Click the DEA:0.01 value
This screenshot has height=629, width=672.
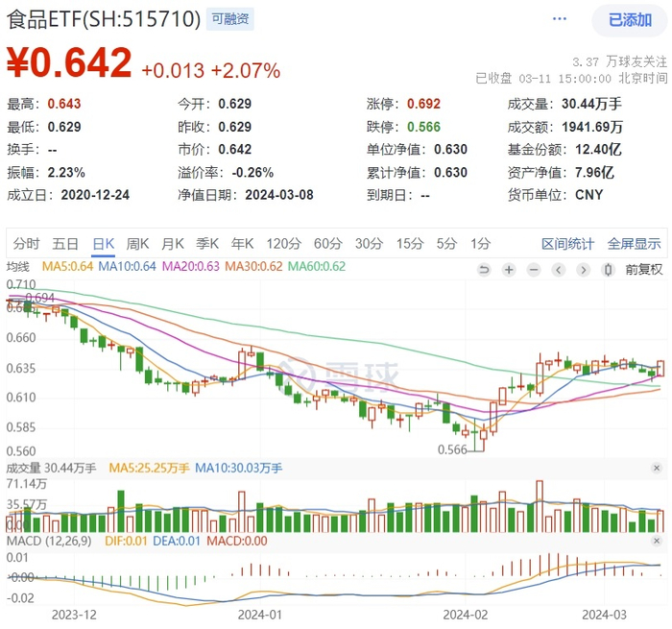click(x=177, y=541)
